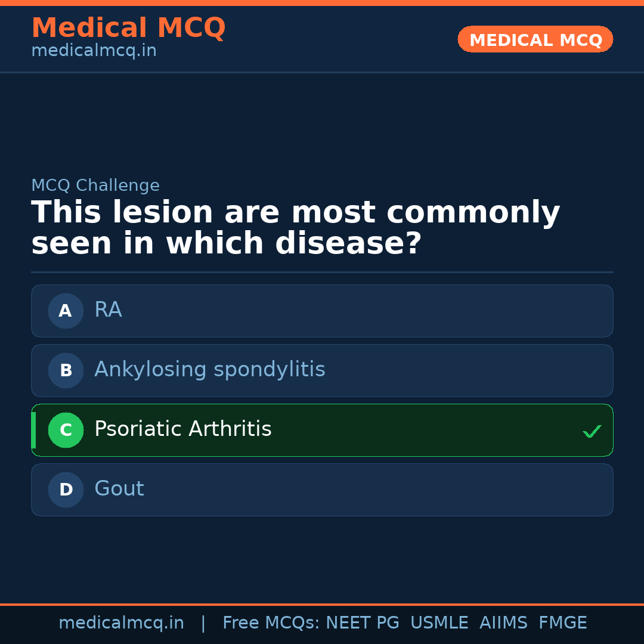
Task: Click the green C option circle
Action: click(x=66, y=430)
